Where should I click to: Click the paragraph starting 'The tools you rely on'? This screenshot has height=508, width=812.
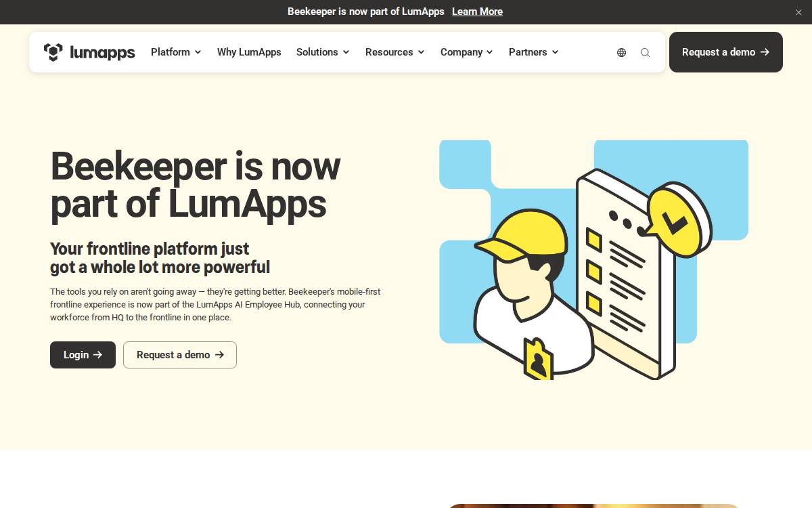(215, 304)
